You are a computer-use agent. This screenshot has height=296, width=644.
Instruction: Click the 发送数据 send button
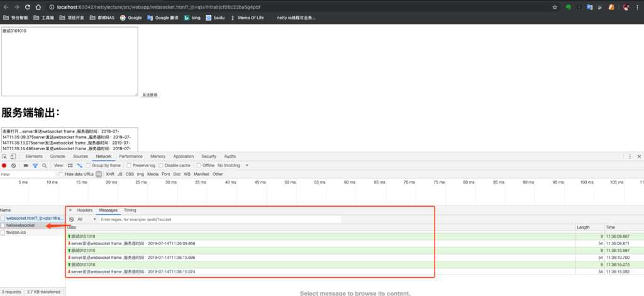pos(150,95)
